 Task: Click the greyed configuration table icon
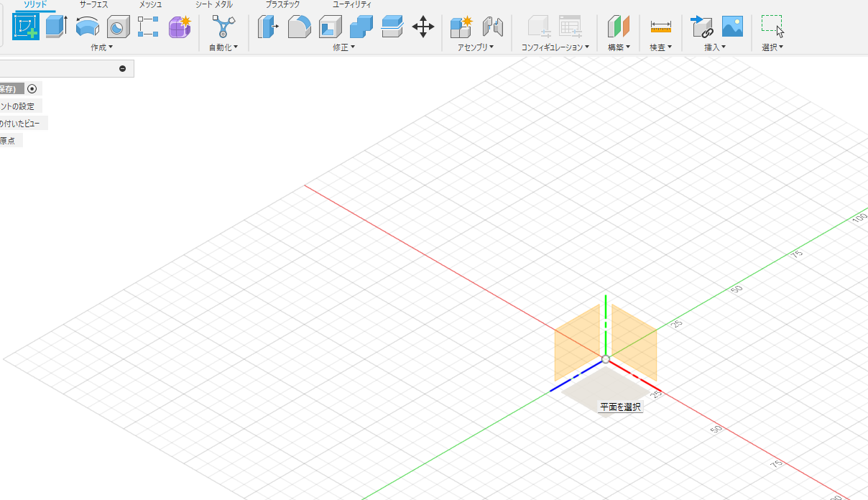tap(570, 27)
